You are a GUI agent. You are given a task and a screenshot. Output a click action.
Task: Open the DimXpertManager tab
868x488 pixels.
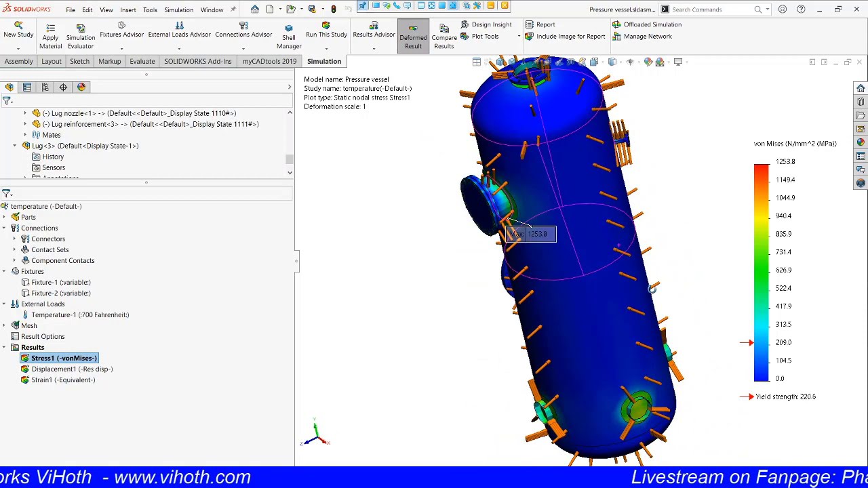63,87
